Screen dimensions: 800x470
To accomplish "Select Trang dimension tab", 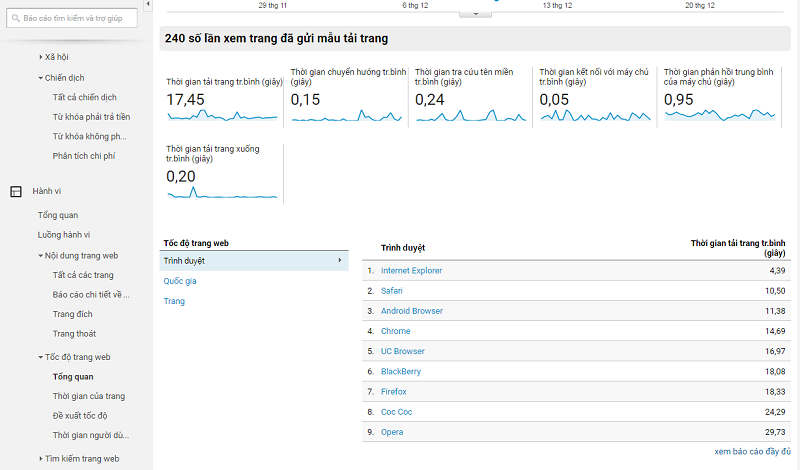I will pyautogui.click(x=174, y=301).
